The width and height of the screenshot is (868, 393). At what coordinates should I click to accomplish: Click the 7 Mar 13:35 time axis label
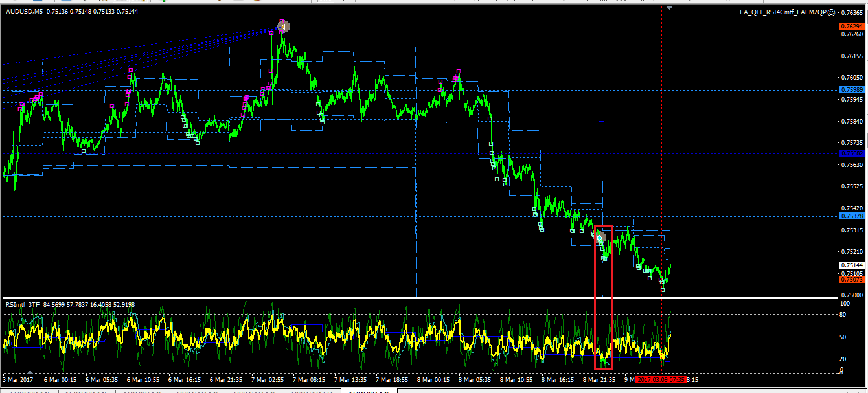point(350,379)
